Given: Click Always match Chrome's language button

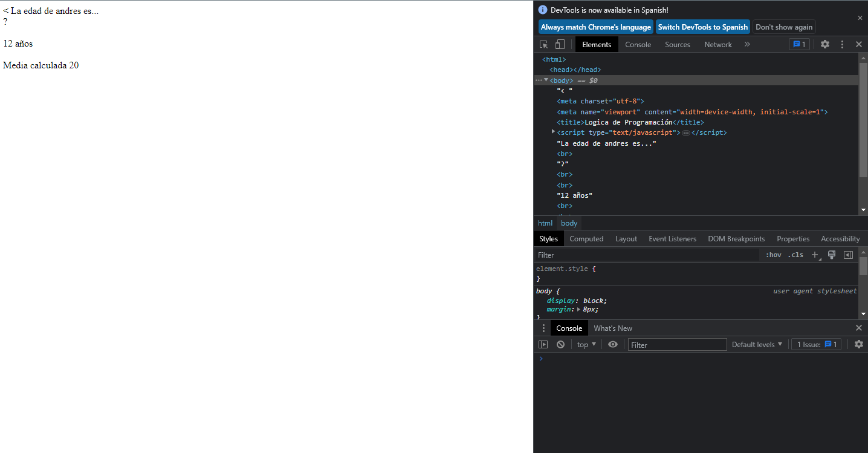Looking at the screenshot, I should (x=596, y=27).
